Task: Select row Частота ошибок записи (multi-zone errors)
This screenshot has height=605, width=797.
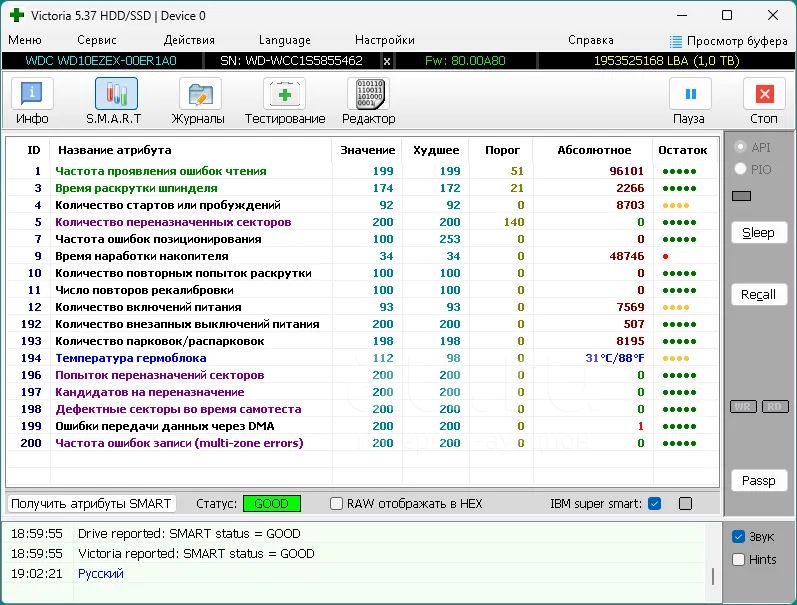Action: [363, 443]
